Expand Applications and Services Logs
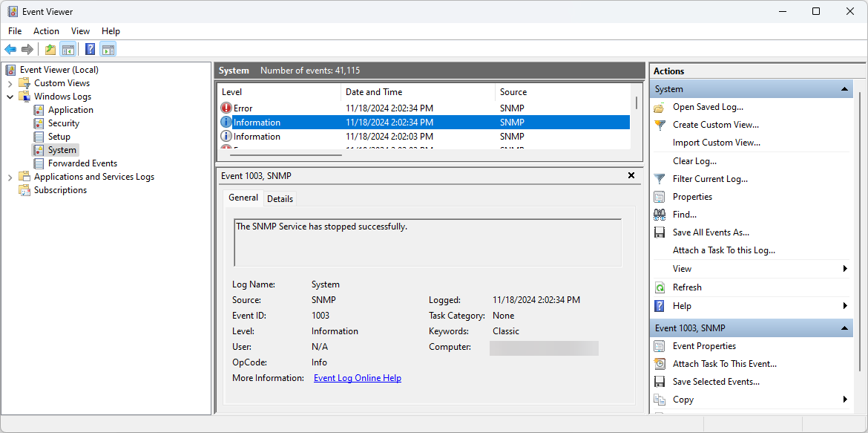This screenshot has width=868, height=433. 10,176
